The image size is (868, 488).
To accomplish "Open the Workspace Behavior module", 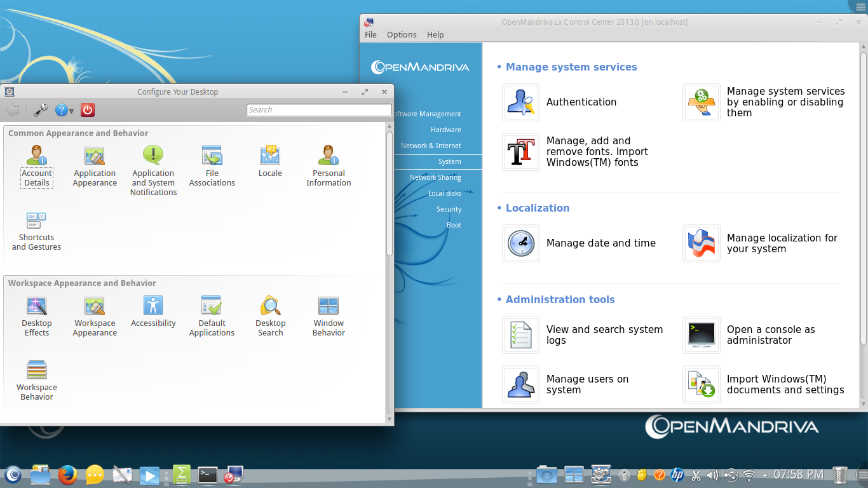I will [x=37, y=380].
